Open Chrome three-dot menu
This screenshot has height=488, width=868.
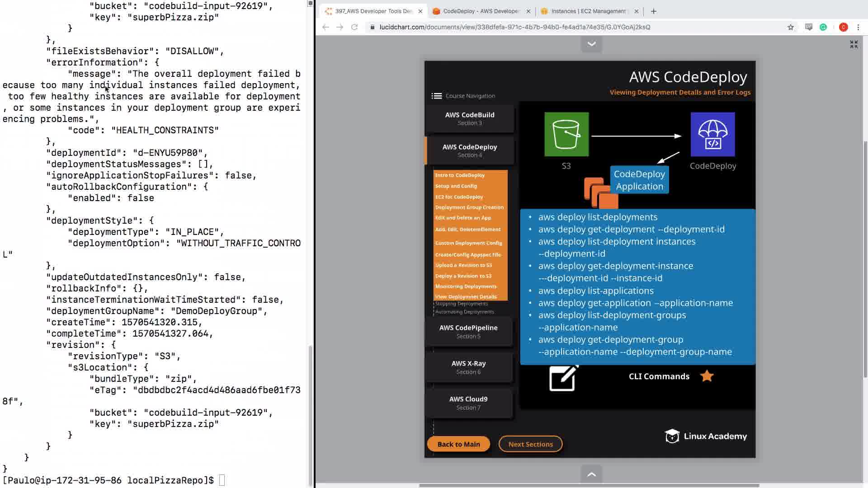pyautogui.click(x=858, y=27)
